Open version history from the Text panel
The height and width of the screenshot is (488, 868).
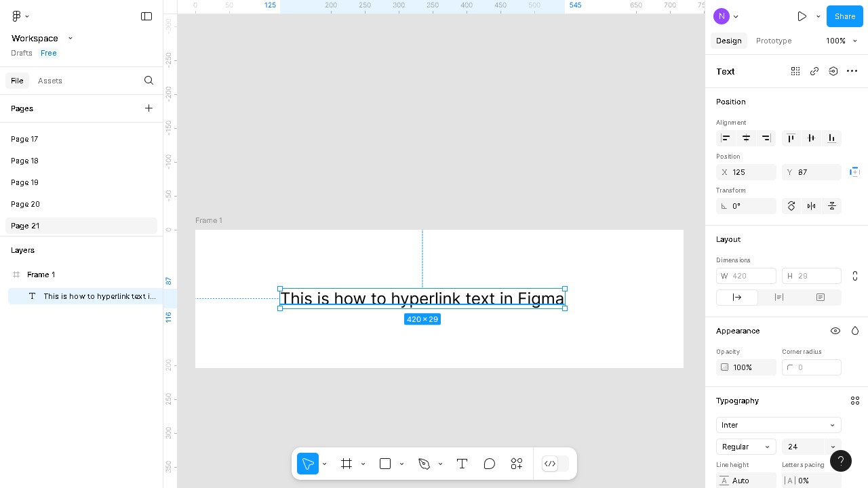(x=833, y=71)
